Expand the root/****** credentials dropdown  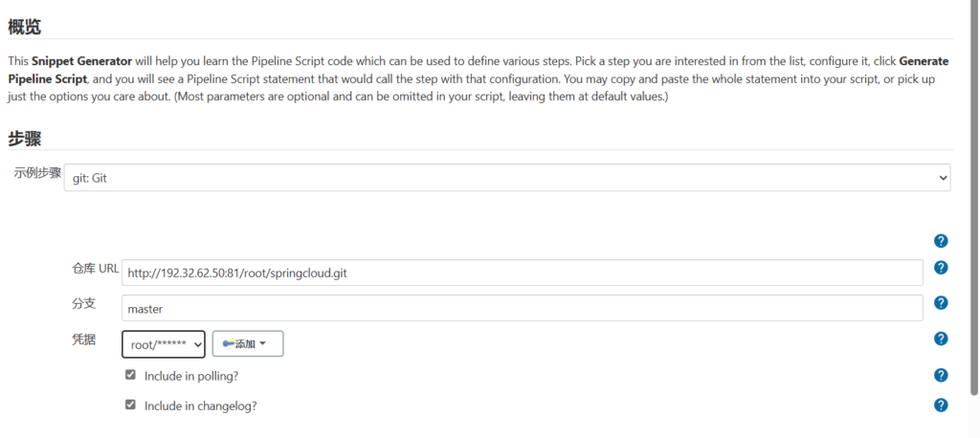pyautogui.click(x=163, y=343)
